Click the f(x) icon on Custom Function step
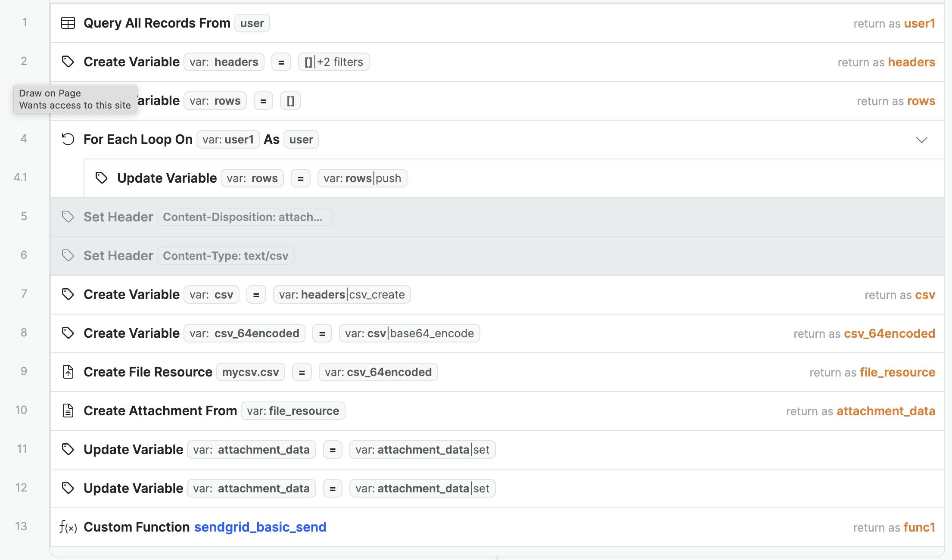 pos(68,527)
